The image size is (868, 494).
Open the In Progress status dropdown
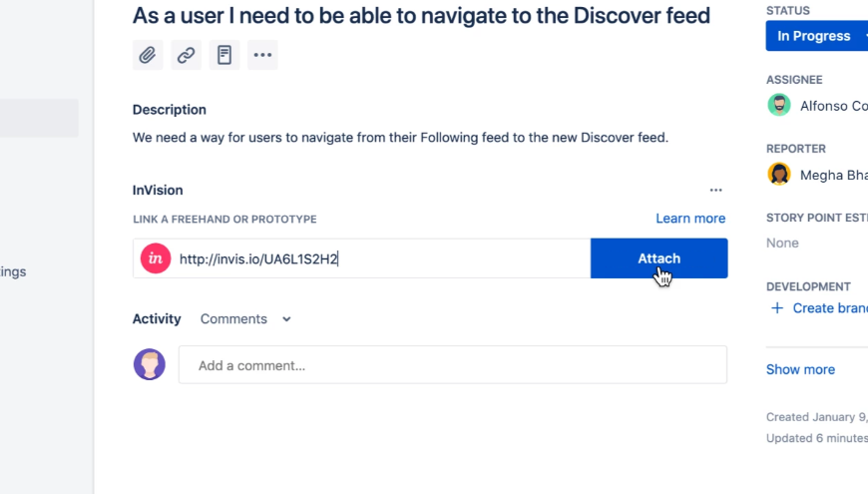click(x=816, y=36)
